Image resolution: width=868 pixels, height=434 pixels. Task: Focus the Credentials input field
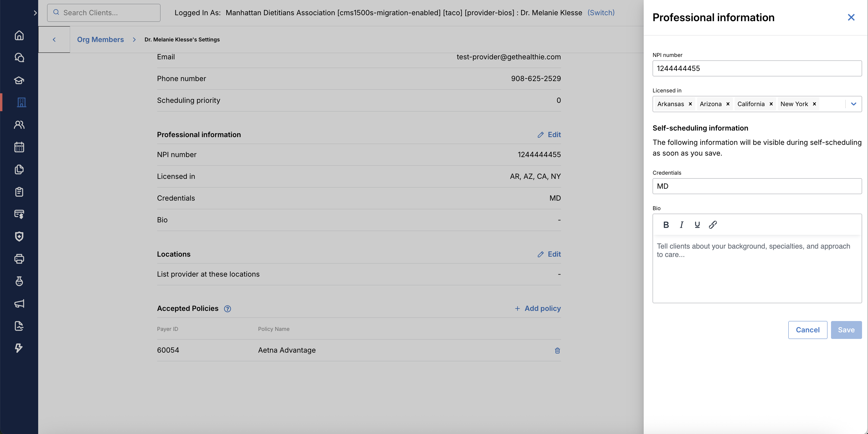pyautogui.click(x=757, y=186)
